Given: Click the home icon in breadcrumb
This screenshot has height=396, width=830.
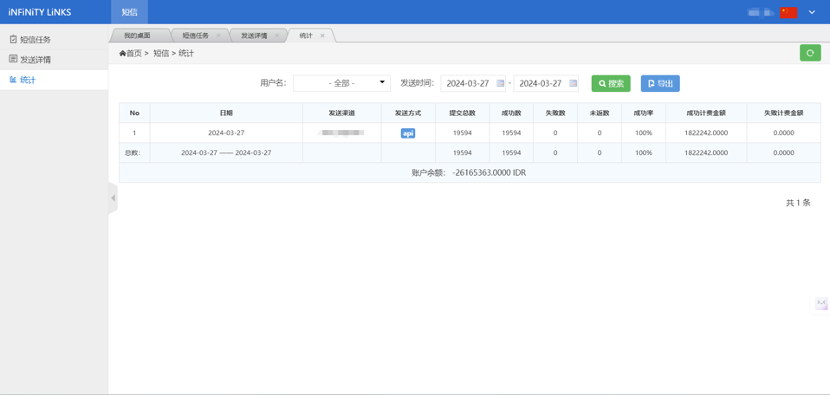Looking at the screenshot, I should tap(122, 53).
